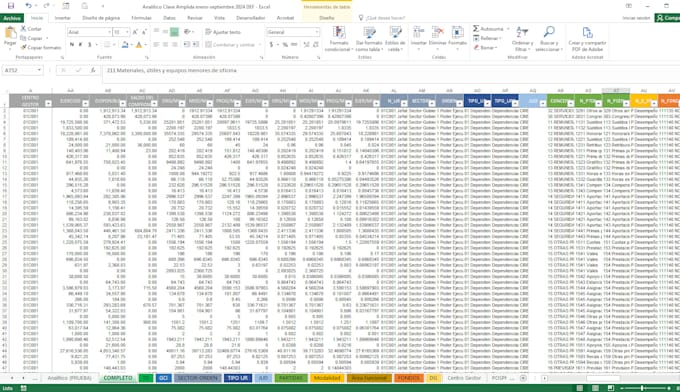Click the Copiar formato paintbrush
The image size is (680, 392).
(x=24, y=47)
